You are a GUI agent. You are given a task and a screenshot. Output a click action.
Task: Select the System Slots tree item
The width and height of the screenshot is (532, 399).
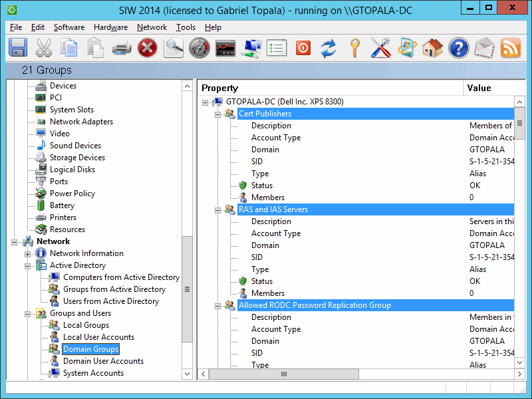point(72,110)
